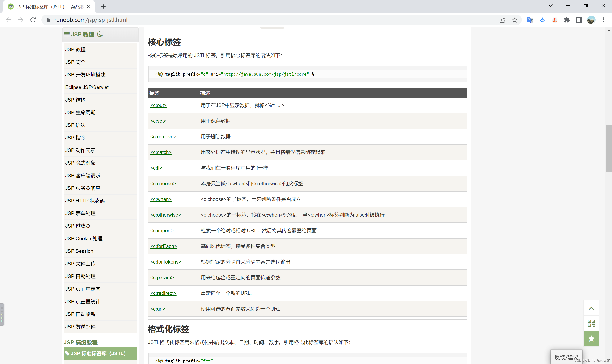Reload the page
Viewport: 612px width, 364px height.
pos(33,20)
